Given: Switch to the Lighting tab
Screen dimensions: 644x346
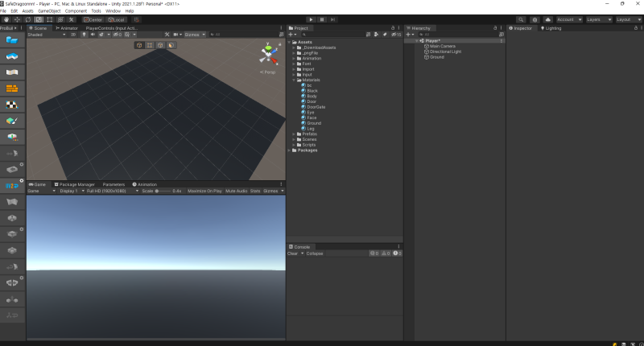Looking at the screenshot, I should (x=551, y=28).
